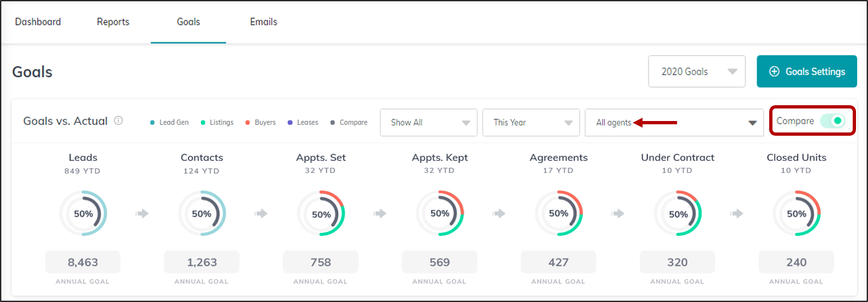Click the info icon beside Goals vs. Actual
This screenshot has height=302, width=868.
pos(118,121)
